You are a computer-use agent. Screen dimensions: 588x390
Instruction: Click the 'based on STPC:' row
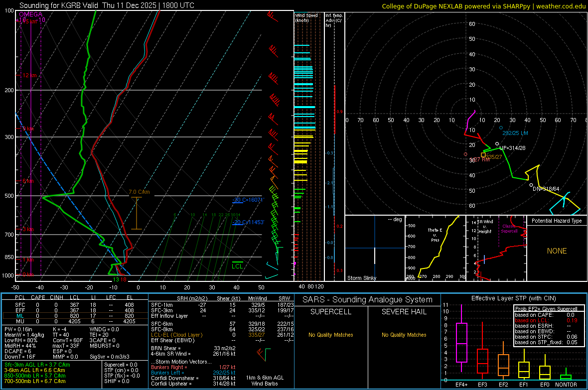546,337
